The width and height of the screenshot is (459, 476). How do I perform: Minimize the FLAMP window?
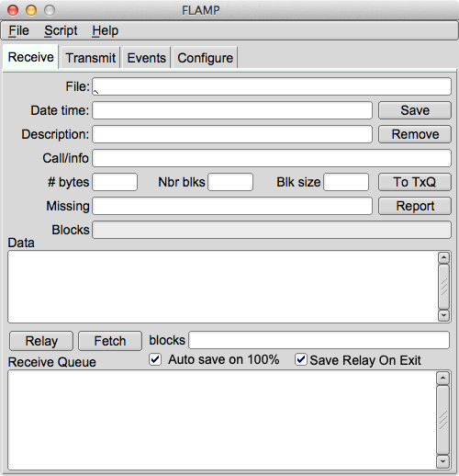pyautogui.click(x=31, y=10)
